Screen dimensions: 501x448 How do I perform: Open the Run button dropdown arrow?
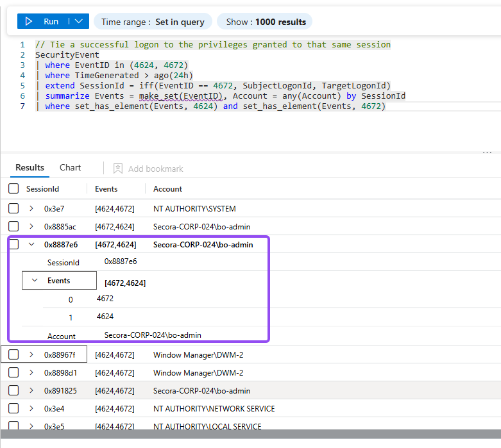pos(79,21)
